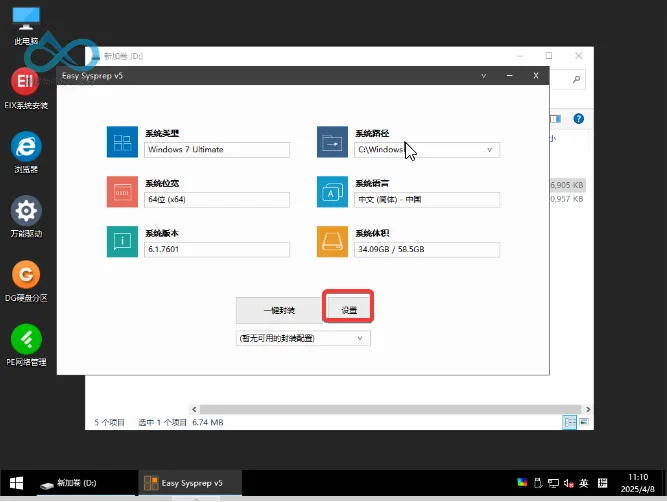Viewport: 667px width, 502px height.
Task: Click the 系统体积 orange disk icon
Action: click(x=332, y=242)
